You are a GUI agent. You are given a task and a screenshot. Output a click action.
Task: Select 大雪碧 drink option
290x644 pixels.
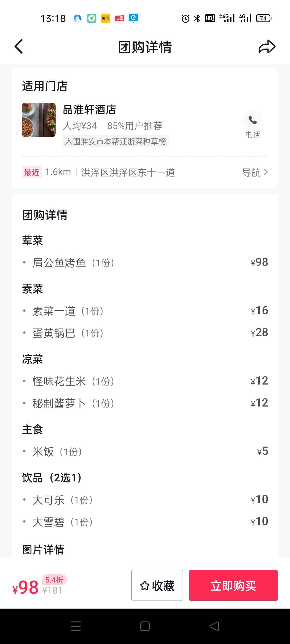point(145,522)
